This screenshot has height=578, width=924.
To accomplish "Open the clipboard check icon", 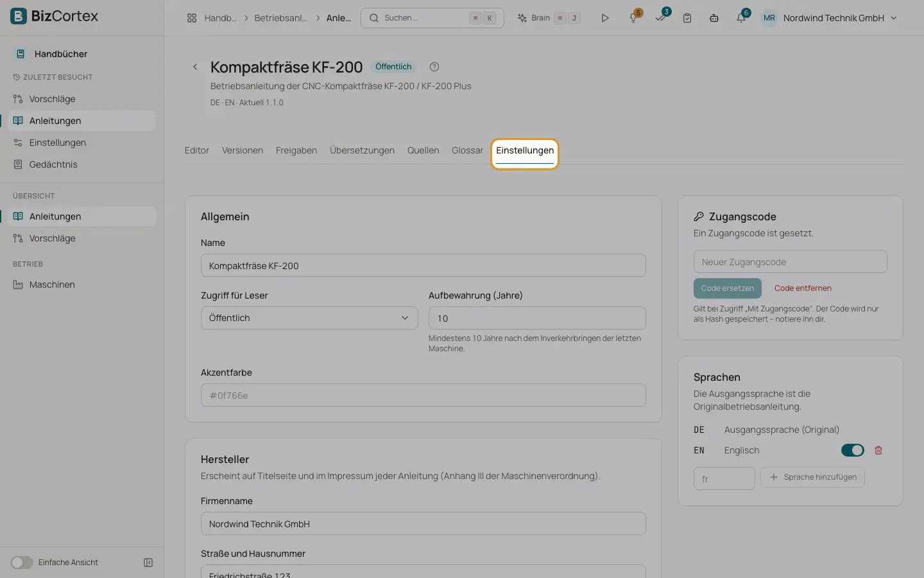I will (687, 18).
